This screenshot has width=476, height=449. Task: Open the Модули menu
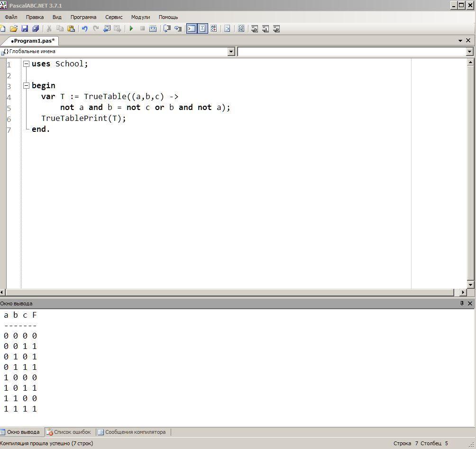[140, 17]
